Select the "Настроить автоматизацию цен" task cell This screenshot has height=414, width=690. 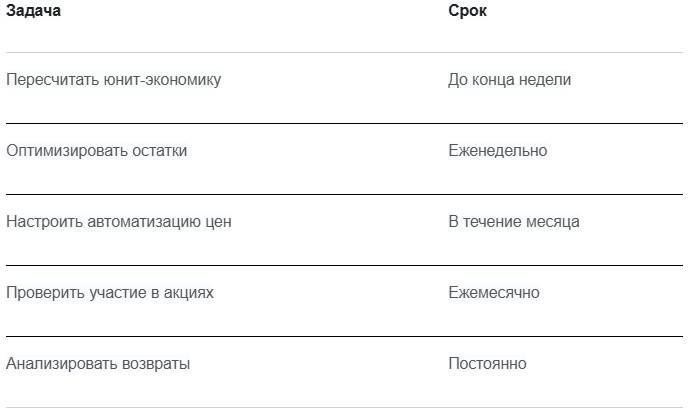pyautogui.click(x=118, y=222)
